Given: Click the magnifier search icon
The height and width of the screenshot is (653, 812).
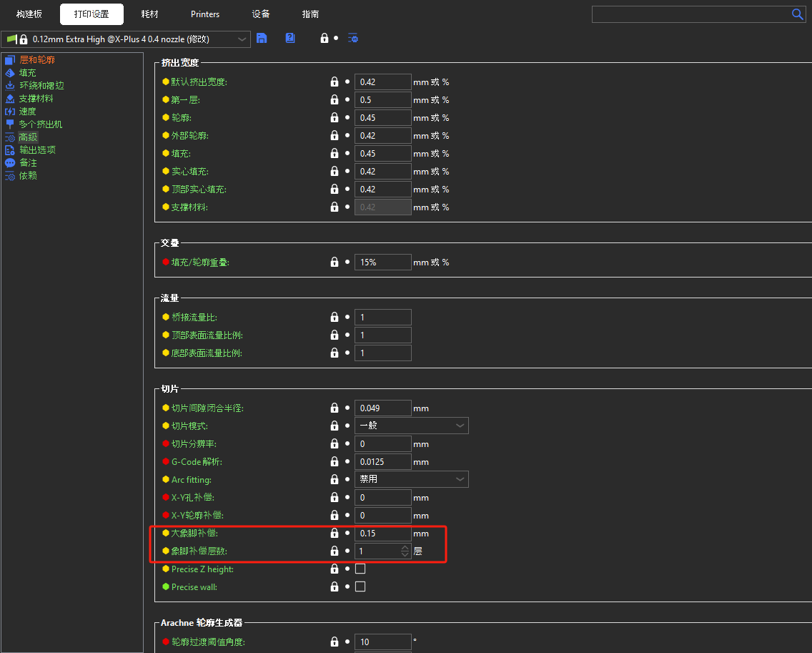Looking at the screenshot, I should [x=798, y=14].
